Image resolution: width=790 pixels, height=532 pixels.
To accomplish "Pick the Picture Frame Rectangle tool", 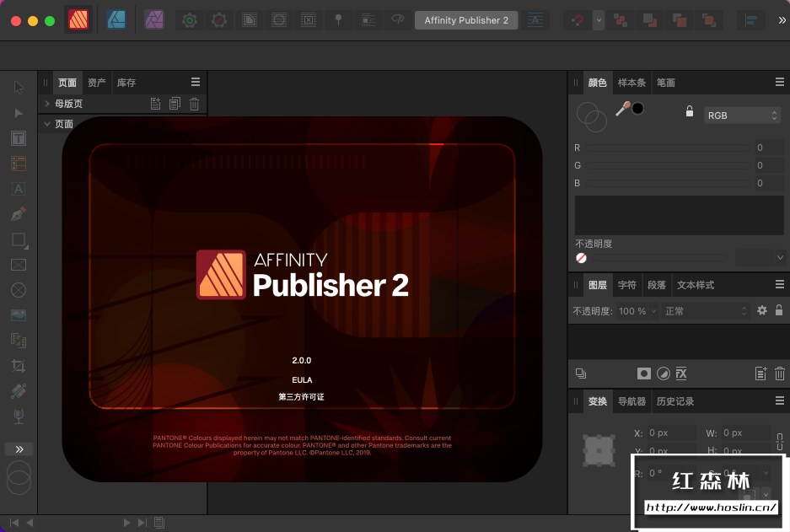I will [x=18, y=265].
